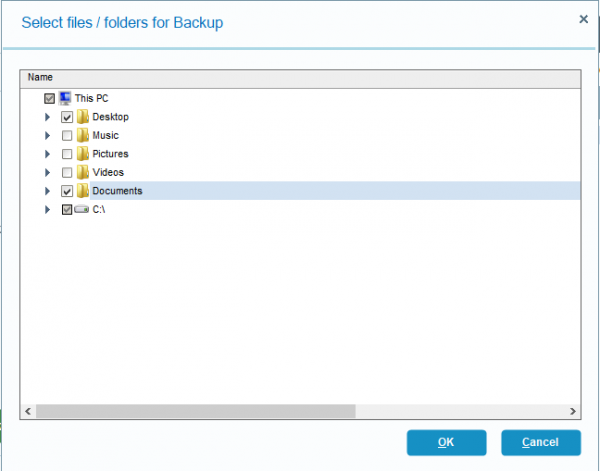The image size is (600, 471).
Task: Close the Select files dialog
Action: pyautogui.click(x=583, y=19)
